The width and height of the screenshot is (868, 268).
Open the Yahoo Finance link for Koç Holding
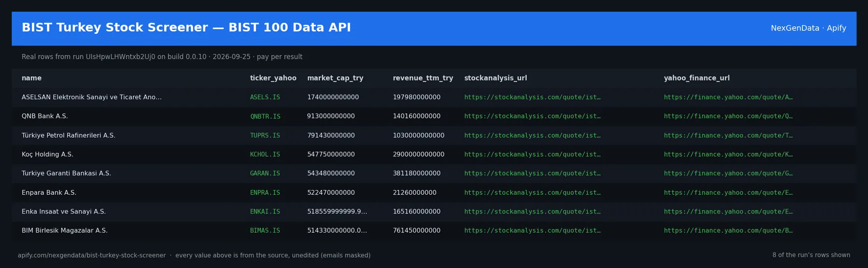728,154
